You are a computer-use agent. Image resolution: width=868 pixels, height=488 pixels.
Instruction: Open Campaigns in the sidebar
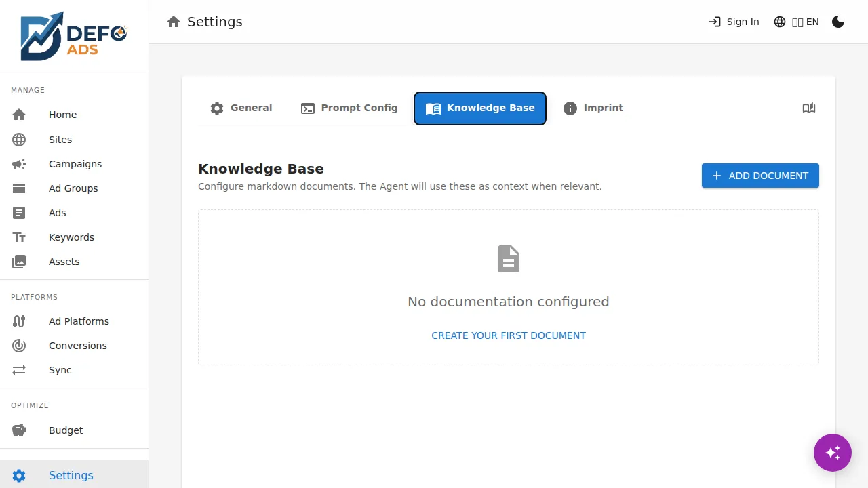75,164
